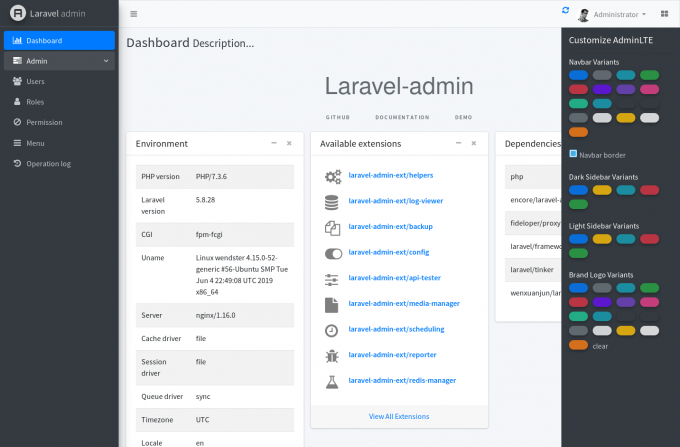Screen dimensions: 680x447
Task: Click the Administrator avatar image
Action: 584,15
